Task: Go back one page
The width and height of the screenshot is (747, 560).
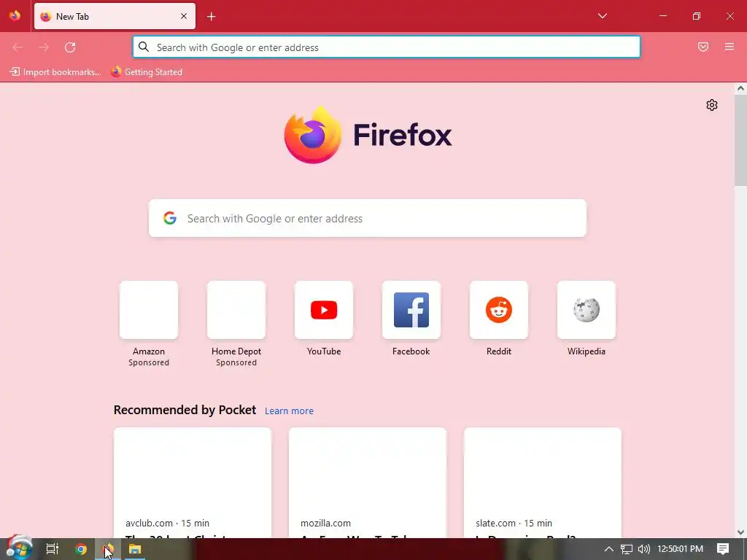Action: point(18,47)
